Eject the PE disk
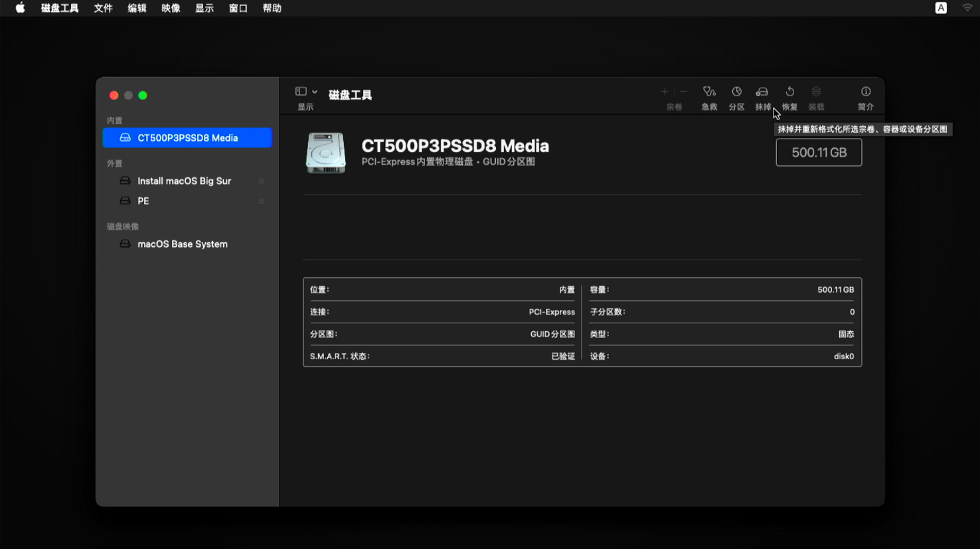Screen dimensions: 980x549 coord(261,200)
